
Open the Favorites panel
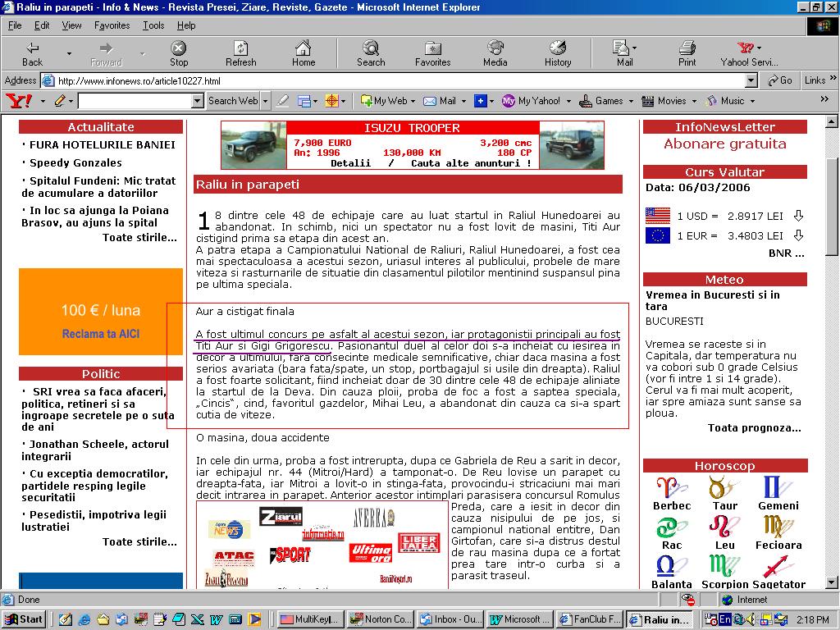(432, 53)
